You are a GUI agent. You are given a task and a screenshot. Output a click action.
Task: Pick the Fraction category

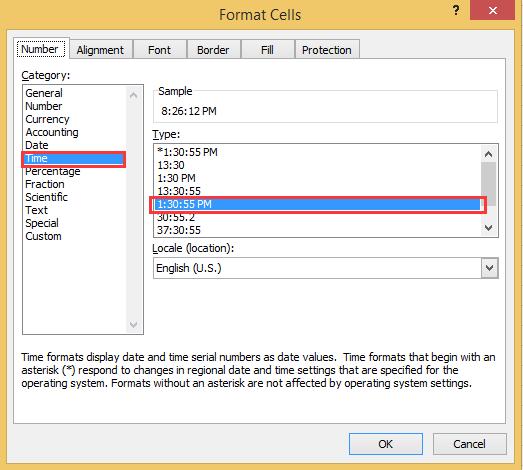point(75,184)
